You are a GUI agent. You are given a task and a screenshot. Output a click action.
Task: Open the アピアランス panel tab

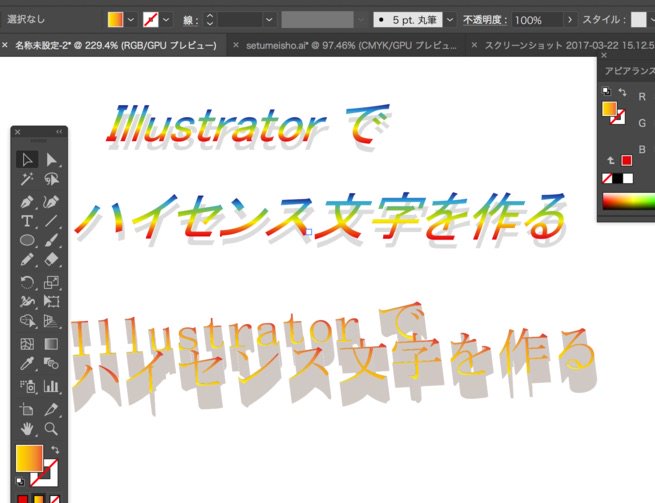[x=630, y=71]
